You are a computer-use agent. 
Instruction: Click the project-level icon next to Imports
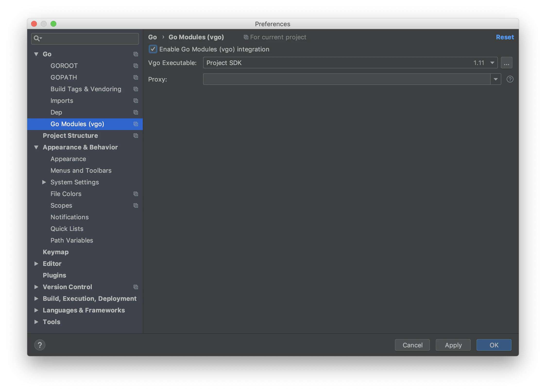[x=136, y=101]
